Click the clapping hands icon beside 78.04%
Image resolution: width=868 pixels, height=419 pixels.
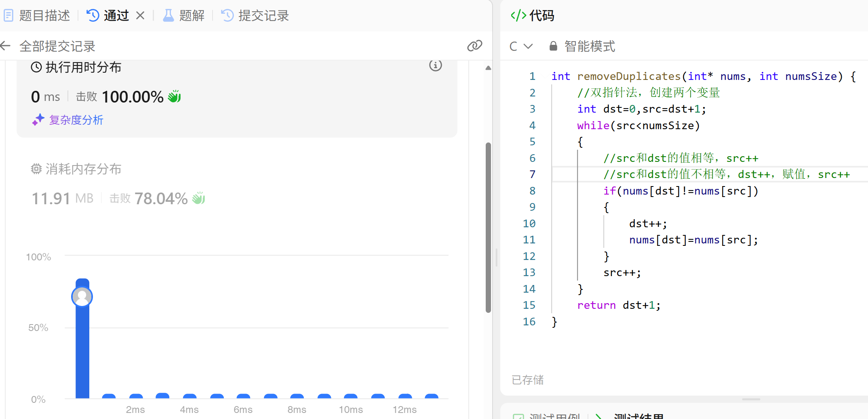[198, 198]
